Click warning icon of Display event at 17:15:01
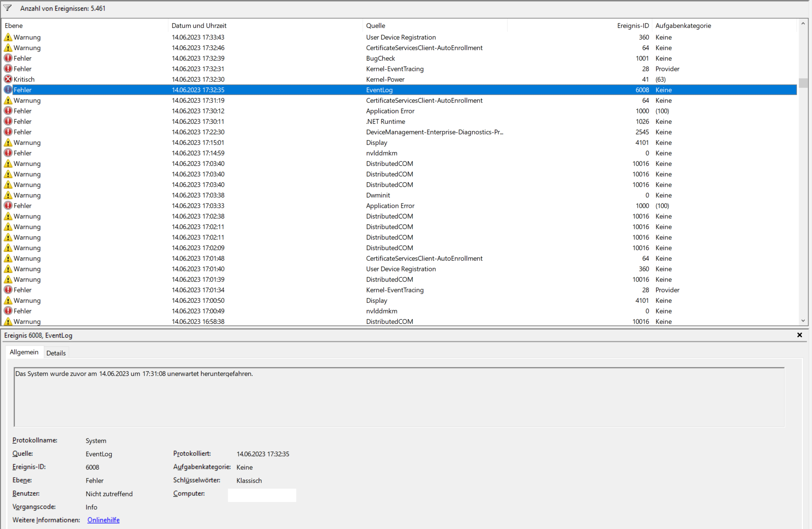Viewport: 812px width, 529px height. pyautogui.click(x=8, y=142)
